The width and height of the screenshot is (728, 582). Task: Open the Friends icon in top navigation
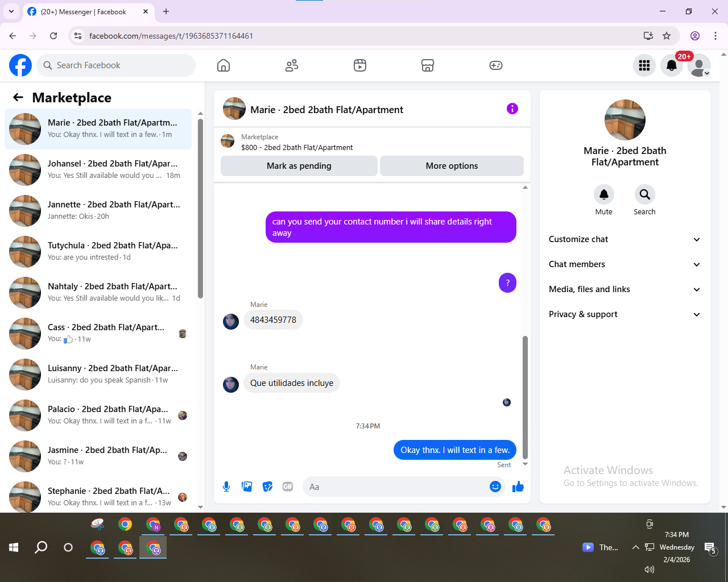(x=292, y=65)
